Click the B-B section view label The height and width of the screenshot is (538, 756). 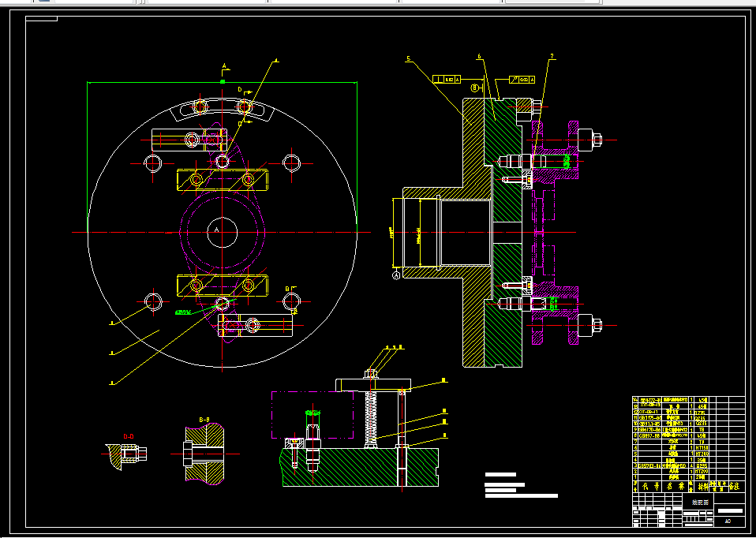tap(204, 420)
